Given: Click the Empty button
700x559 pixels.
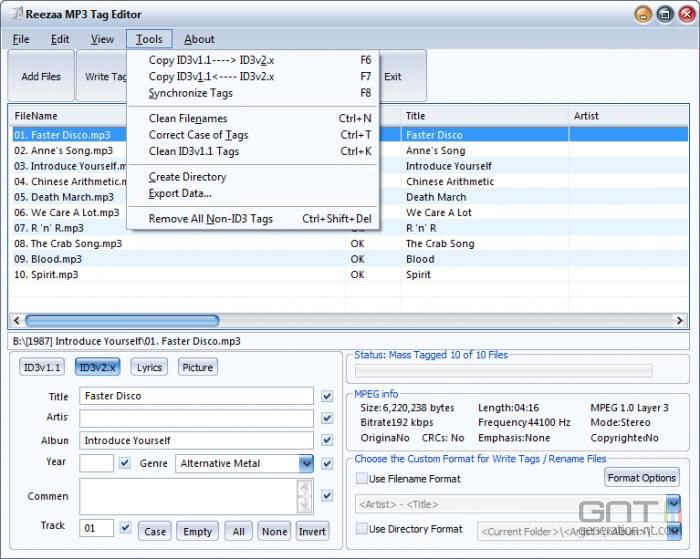Looking at the screenshot, I should [197, 531].
